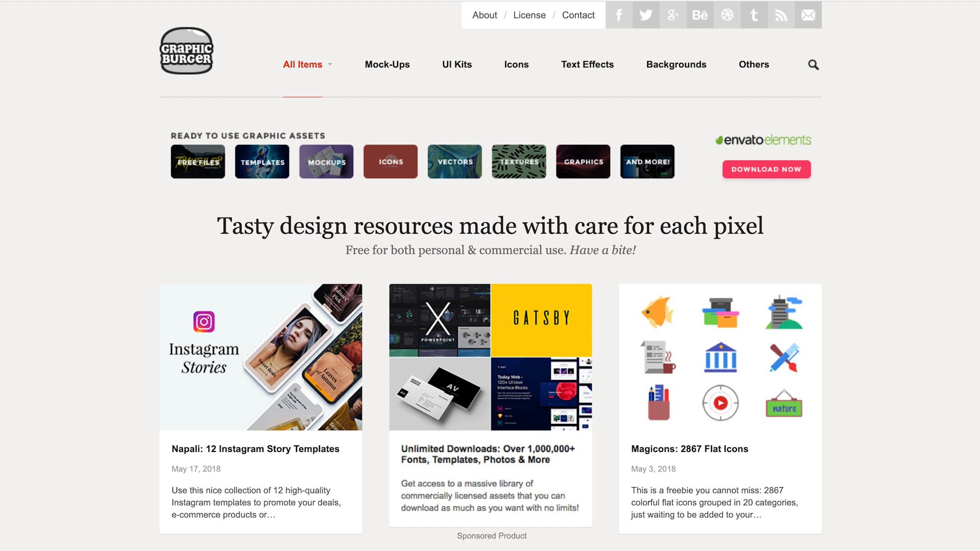Open the Backgrounds menu
Viewport: 980px width, 551px height.
(676, 65)
